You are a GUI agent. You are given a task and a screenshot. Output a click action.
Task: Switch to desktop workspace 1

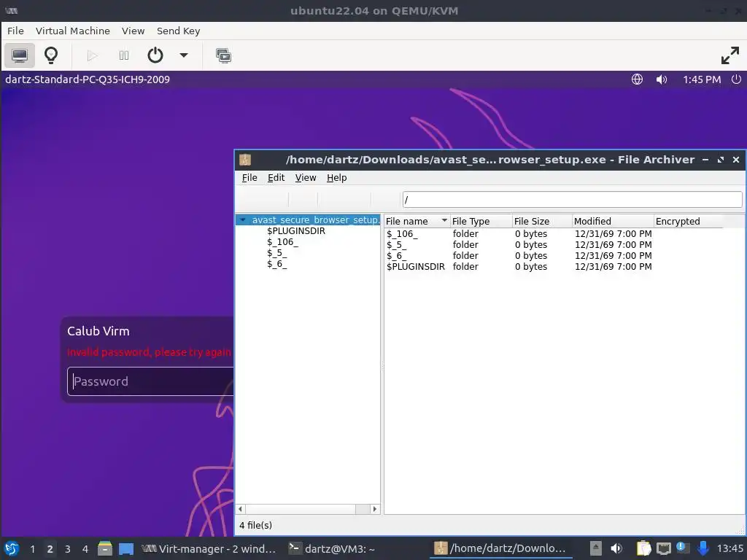[x=32, y=549]
